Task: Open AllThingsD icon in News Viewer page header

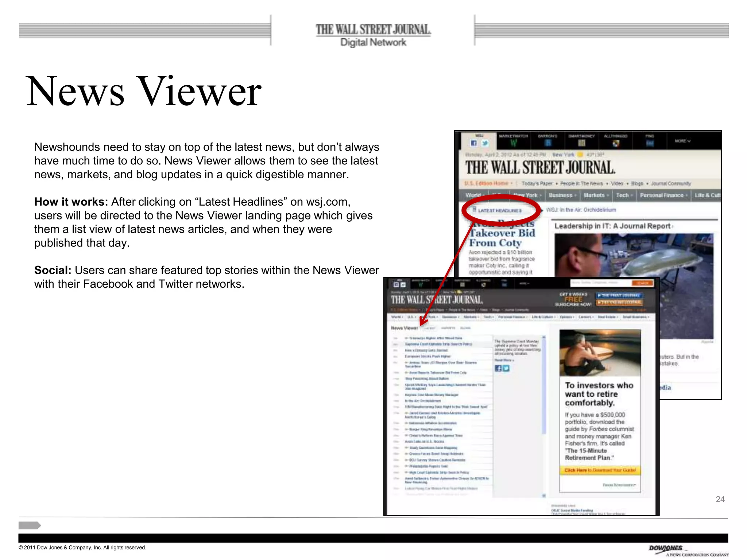Action: [x=484, y=285]
